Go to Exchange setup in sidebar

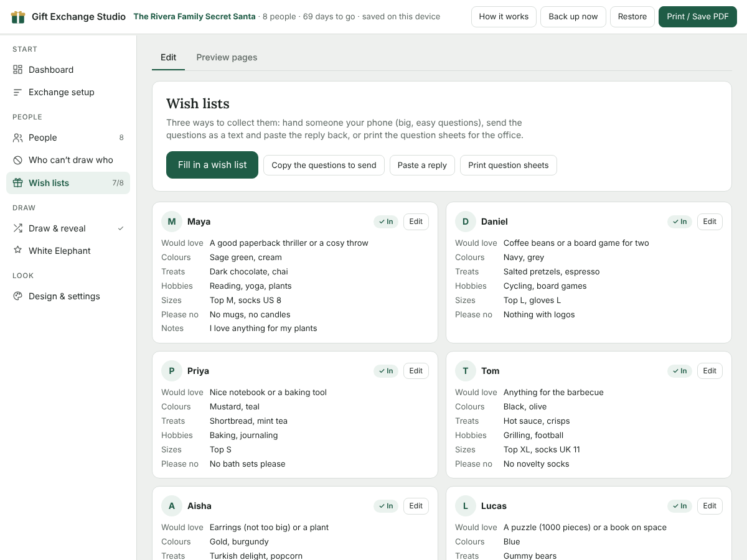click(x=68, y=92)
